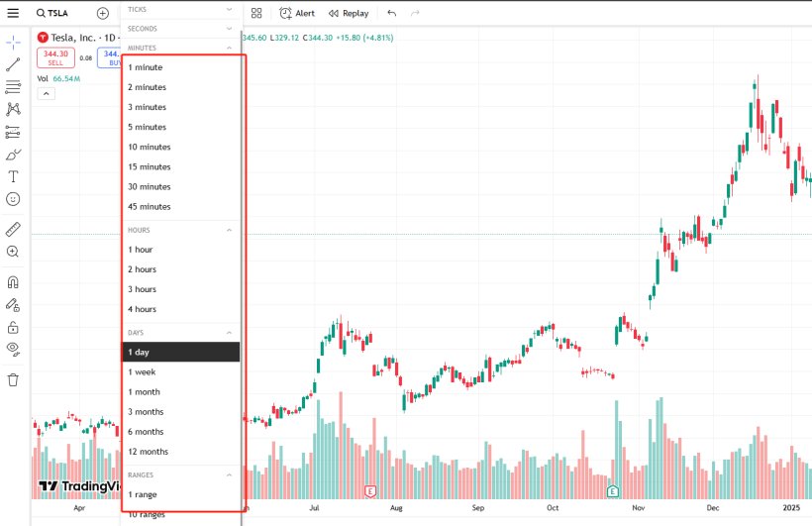Choose the patterns drawing tool

13,109
